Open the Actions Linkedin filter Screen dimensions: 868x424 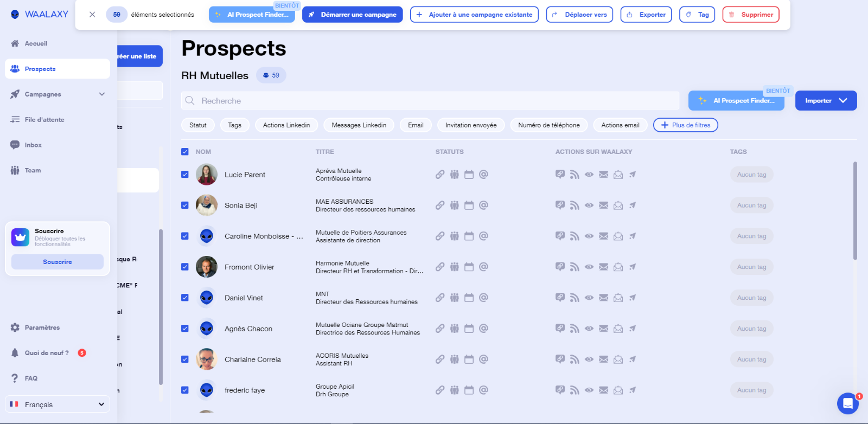[286, 125]
